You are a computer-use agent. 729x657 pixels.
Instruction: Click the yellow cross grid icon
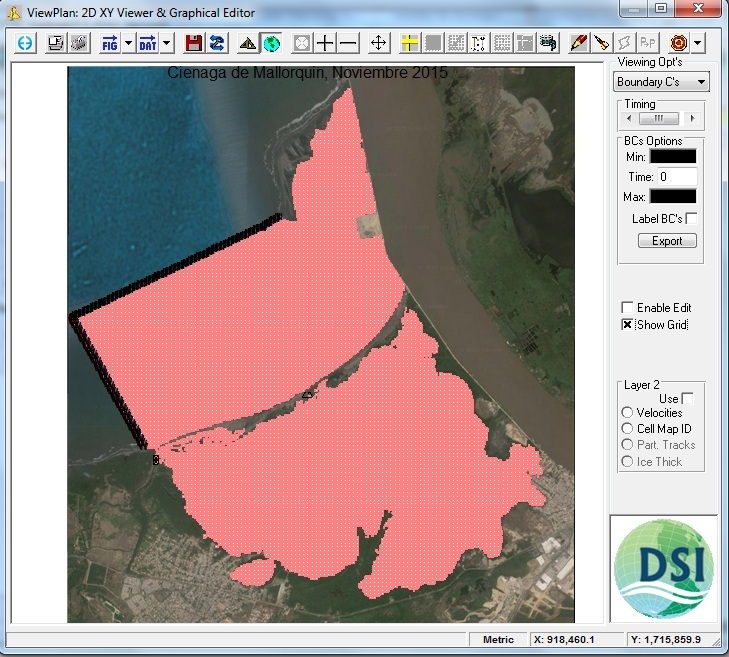410,43
